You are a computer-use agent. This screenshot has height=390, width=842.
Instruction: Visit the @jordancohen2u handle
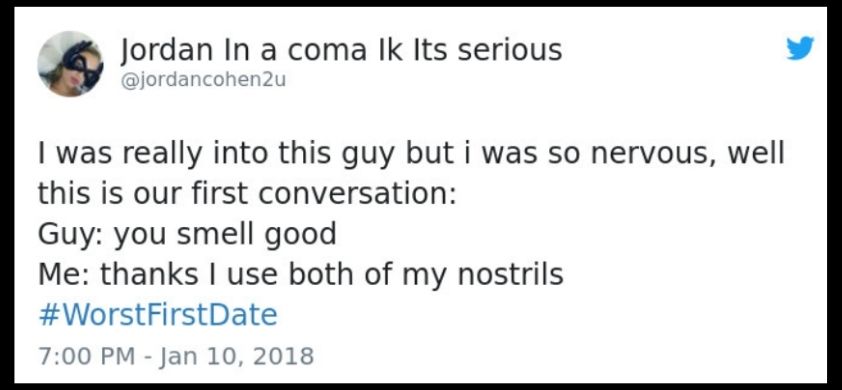[204, 80]
